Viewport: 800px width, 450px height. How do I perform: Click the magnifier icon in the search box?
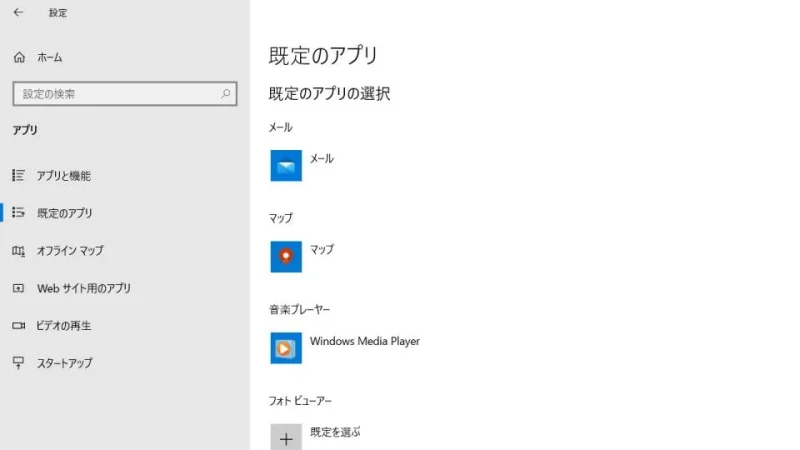[226, 94]
